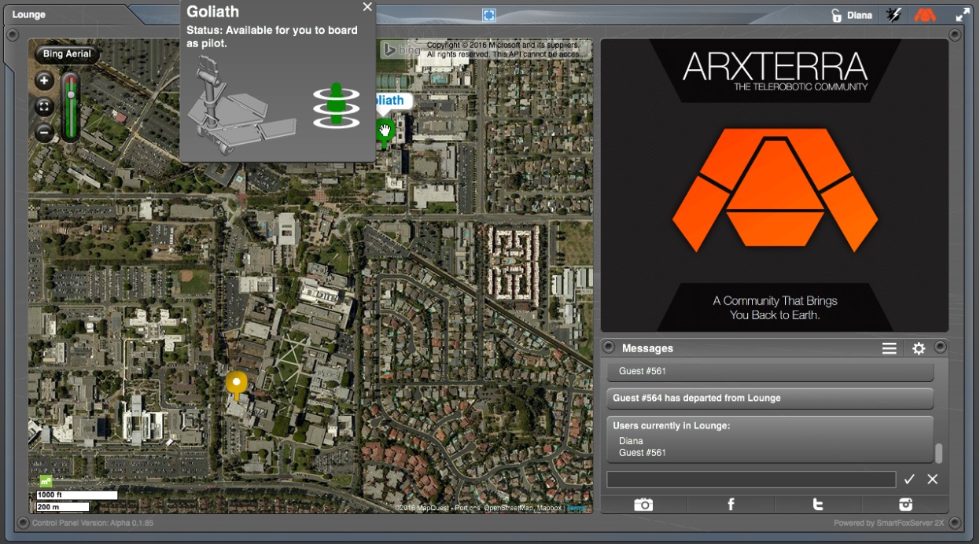Click 'Powered by SmartFoxServer 2X' text
Image resolution: width=980 pixels, height=544 pixels.
click(889, 524)
